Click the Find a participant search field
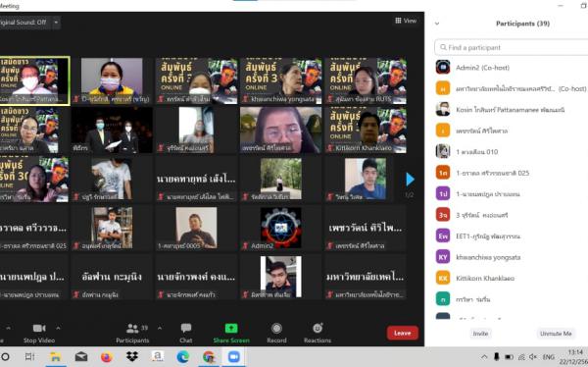 coord(512,47)
